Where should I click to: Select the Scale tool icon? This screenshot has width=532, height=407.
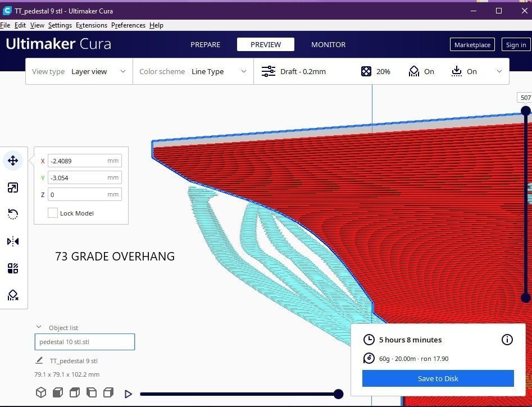pos(13,188)
